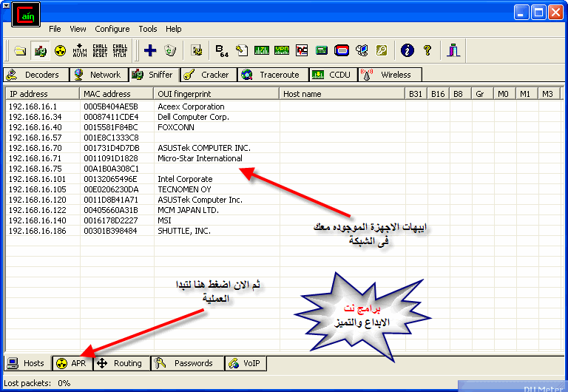Select the SHUTTLE, INC. entry
The image size is (568, 392).
[184, 231]
